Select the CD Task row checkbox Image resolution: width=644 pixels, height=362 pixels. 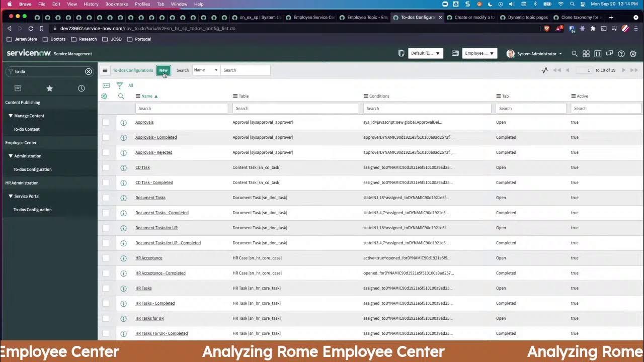tap(106, 167)
